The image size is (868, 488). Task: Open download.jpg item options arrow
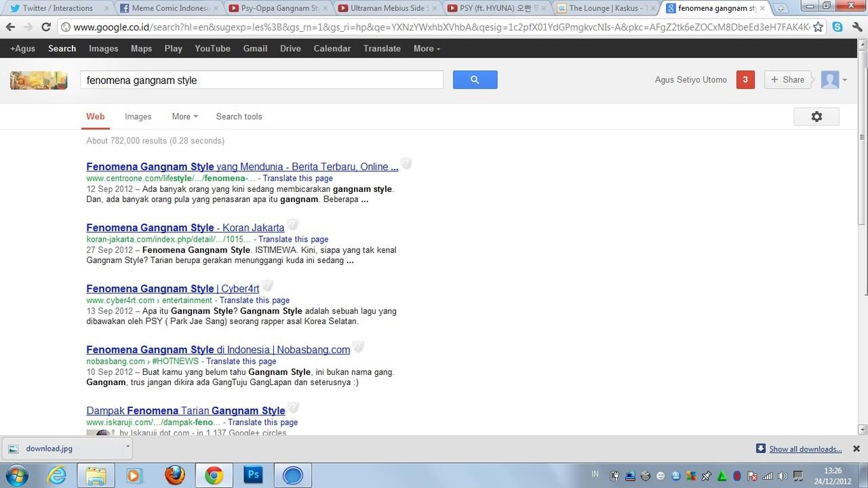(x=127, y=446)
